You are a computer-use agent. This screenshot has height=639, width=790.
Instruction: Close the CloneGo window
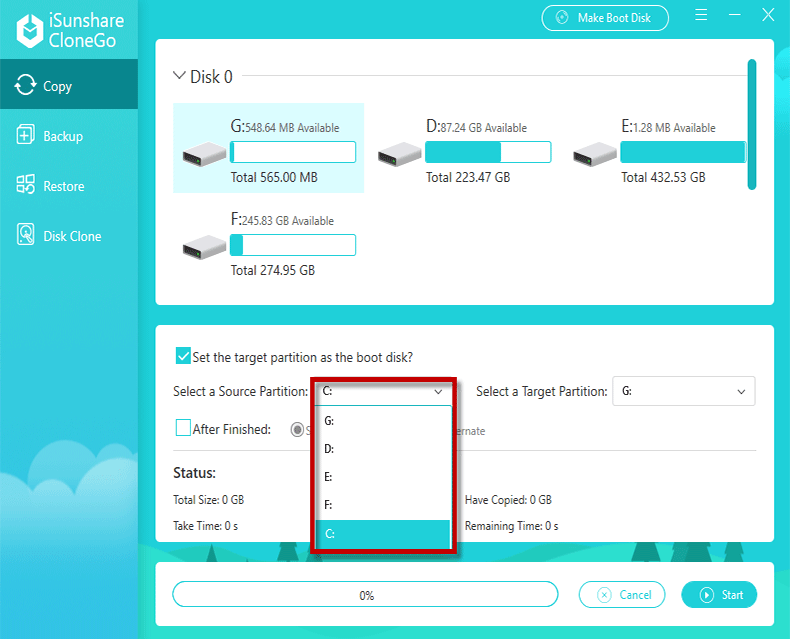click(768, 15)
